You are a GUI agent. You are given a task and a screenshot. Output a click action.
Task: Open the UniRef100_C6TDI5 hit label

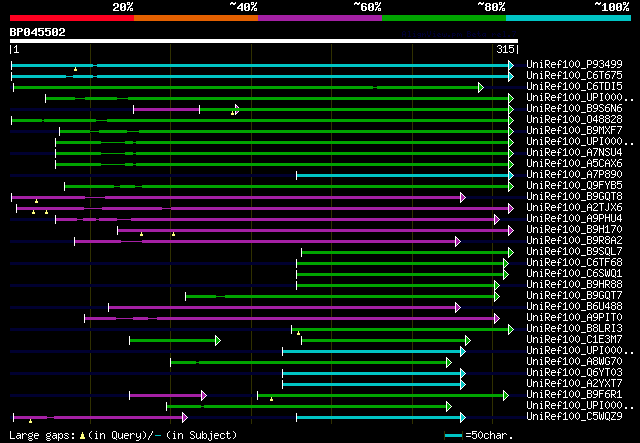click(x=574, y=86)
